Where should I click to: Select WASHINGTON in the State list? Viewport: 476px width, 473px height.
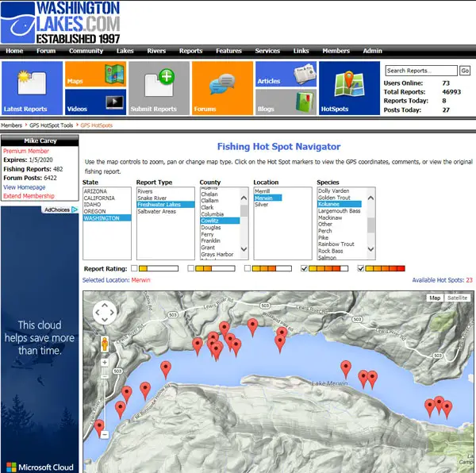coord(107,218)
